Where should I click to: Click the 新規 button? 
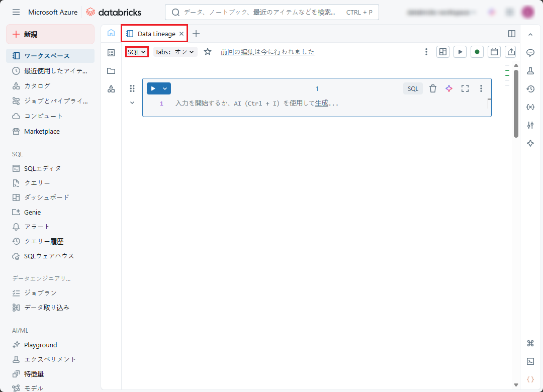click(50, 34)
